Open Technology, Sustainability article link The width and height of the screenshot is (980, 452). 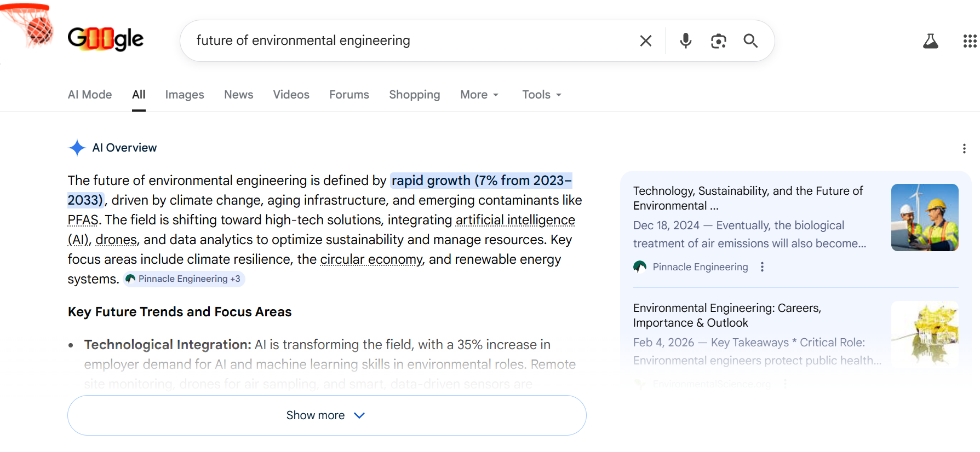(x=748, y=198)
